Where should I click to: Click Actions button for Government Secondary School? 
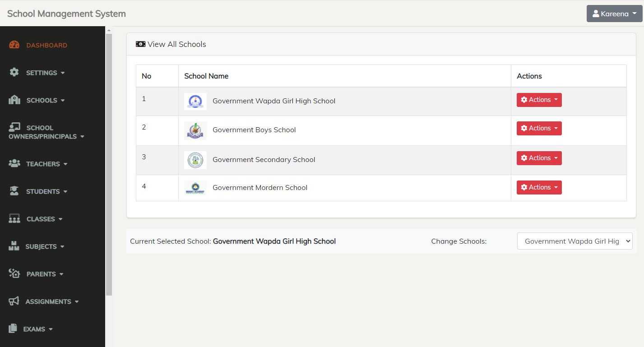point(539,158)
